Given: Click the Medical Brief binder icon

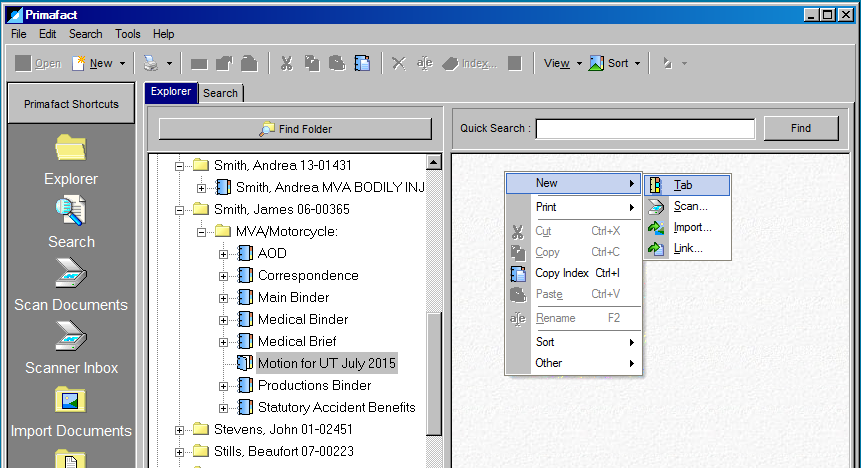Looking at the screenshot, I should [245, 341].
